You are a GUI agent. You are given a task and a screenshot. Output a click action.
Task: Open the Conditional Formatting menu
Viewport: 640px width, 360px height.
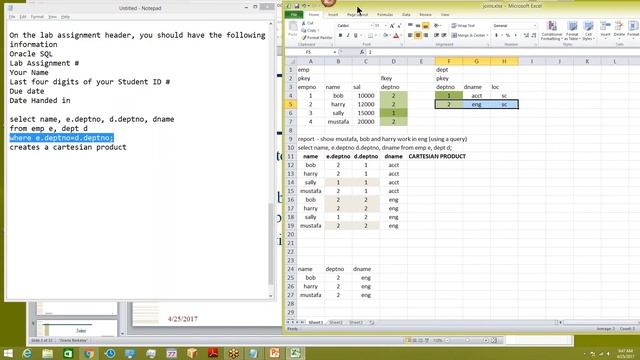(551, 31)
